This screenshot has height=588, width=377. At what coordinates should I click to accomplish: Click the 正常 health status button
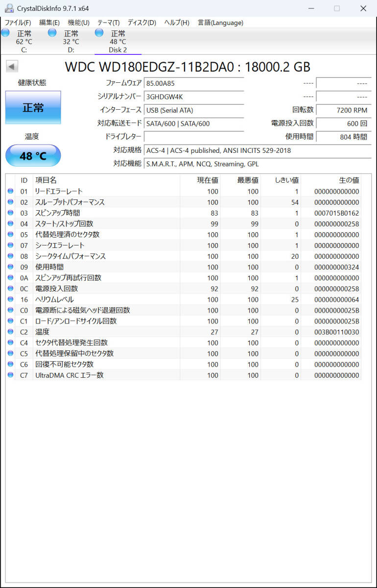point(33,107)
